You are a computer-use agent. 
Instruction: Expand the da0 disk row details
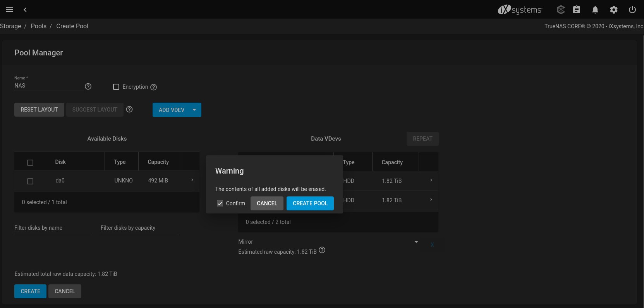(192, 180)
